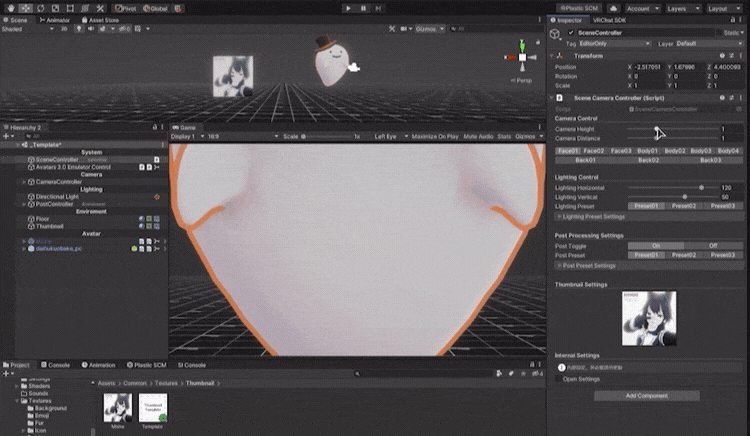Toggle SceneController active checkbox

tap(571, 33)
